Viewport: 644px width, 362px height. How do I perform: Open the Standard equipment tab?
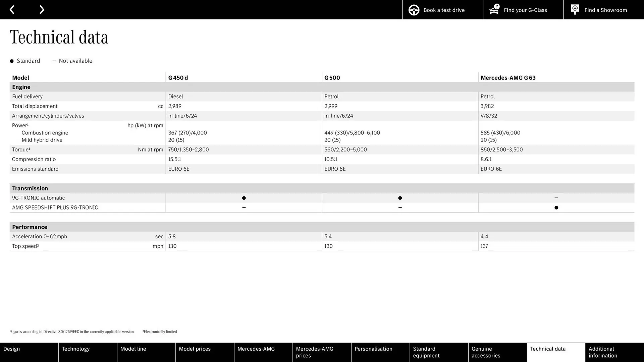click(439, 352)
